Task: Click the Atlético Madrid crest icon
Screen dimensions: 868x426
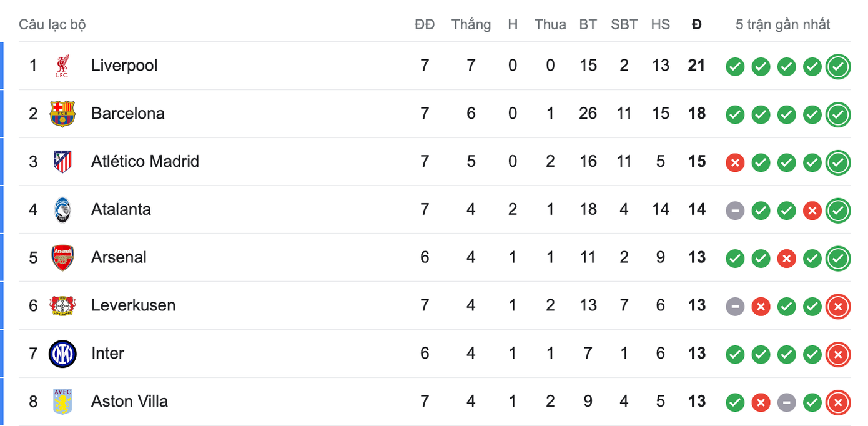Action: 62,162
